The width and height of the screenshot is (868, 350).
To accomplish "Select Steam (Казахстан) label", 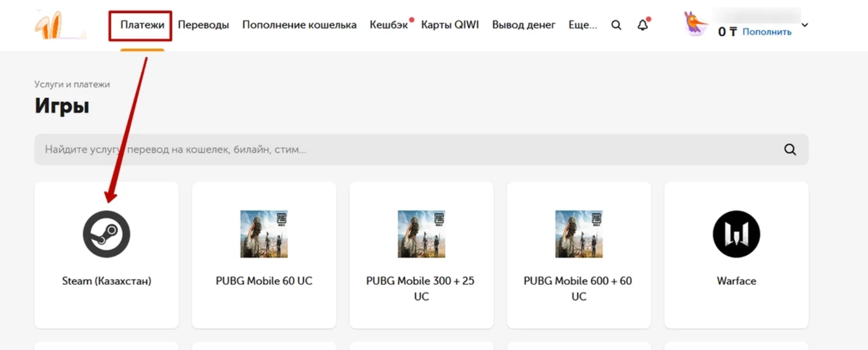I will [106, 281].
